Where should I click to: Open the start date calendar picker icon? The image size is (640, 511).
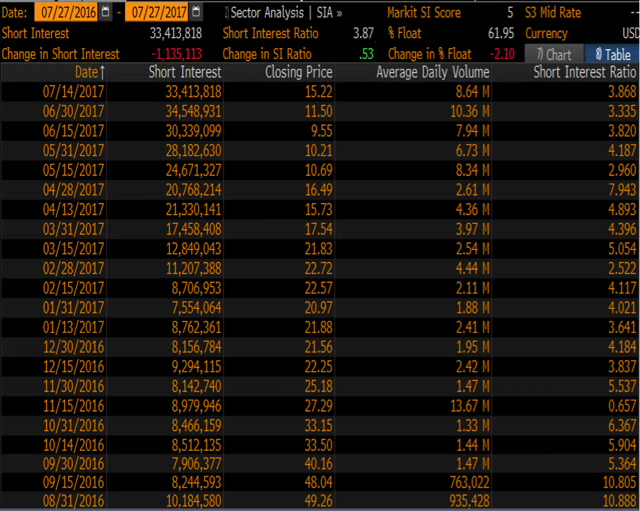[x=105, y=12]
